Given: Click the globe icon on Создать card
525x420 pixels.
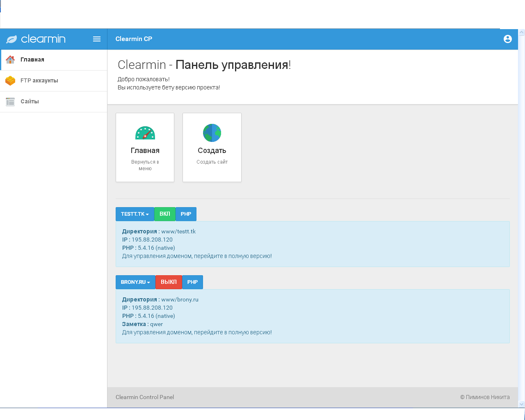Looking at the screenshot, I should [x=212, y=133].
